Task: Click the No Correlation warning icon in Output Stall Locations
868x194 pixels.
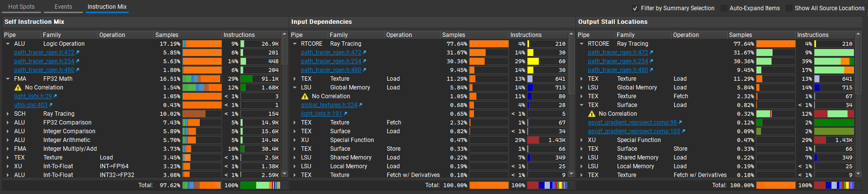Action: click(x=592, y=114)
